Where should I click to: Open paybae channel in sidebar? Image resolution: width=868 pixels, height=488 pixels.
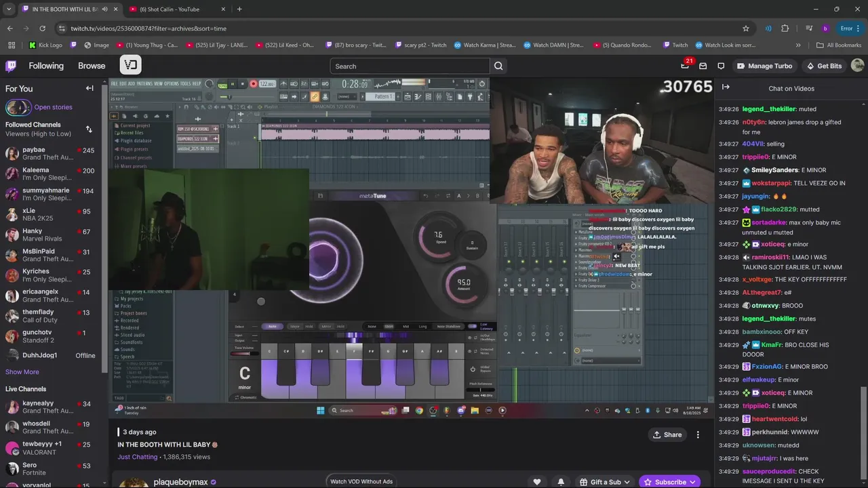(x=51, y=153)
